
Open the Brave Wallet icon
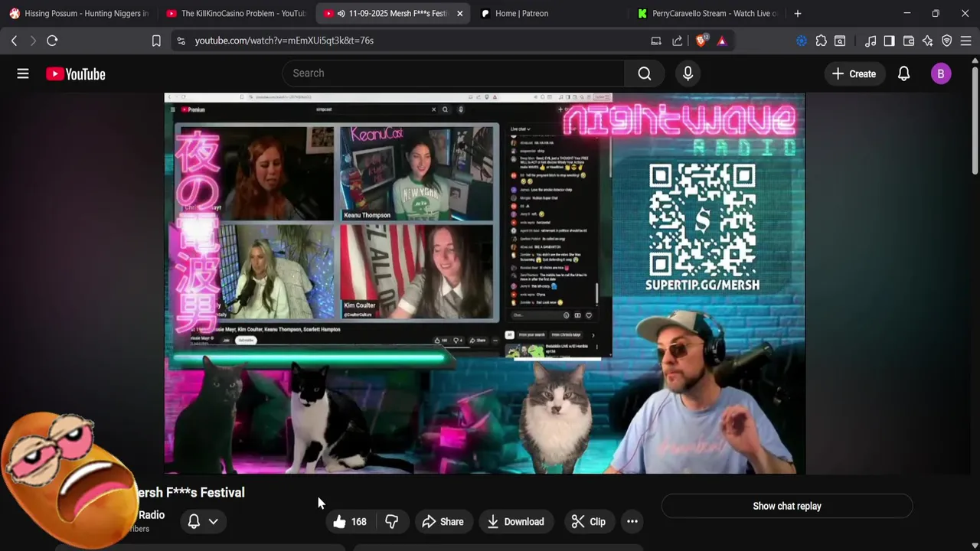909,41
